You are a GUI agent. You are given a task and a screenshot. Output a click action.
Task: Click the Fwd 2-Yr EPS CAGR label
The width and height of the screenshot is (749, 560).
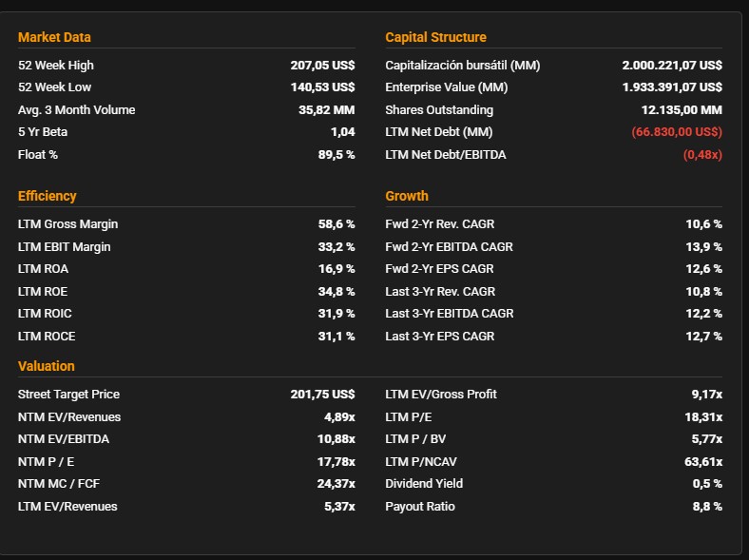439,269
